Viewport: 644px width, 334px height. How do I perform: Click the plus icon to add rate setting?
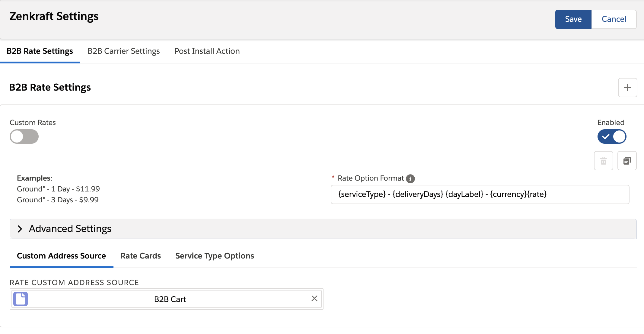[x=627, y=88]
